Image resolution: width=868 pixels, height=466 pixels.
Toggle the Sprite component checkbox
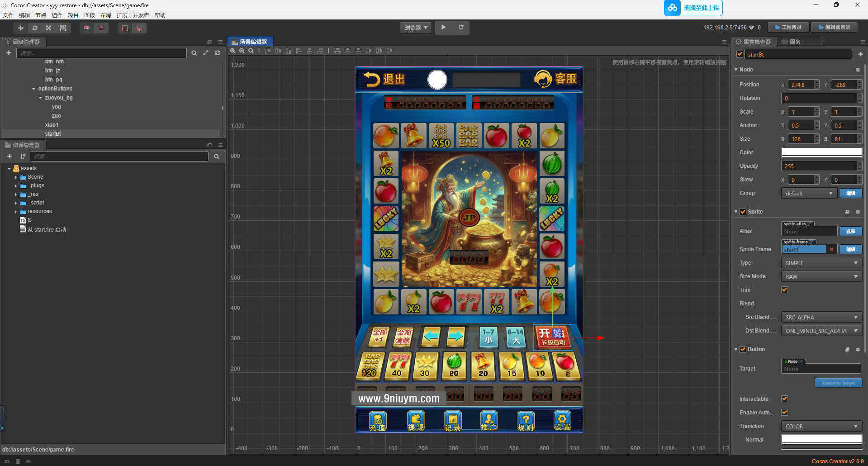coord(743,212)
